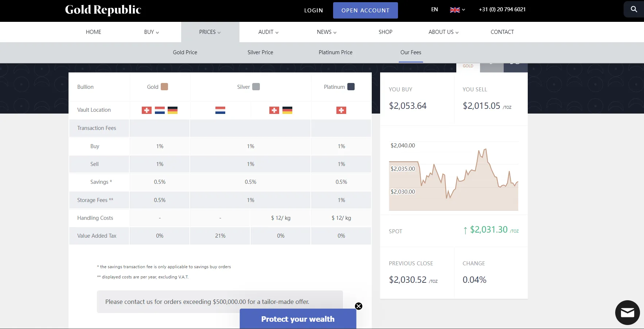The width and height of the screenshot is (644, 329).
Task: Click the Storage Fees ** row label
Action: (95, 200)
